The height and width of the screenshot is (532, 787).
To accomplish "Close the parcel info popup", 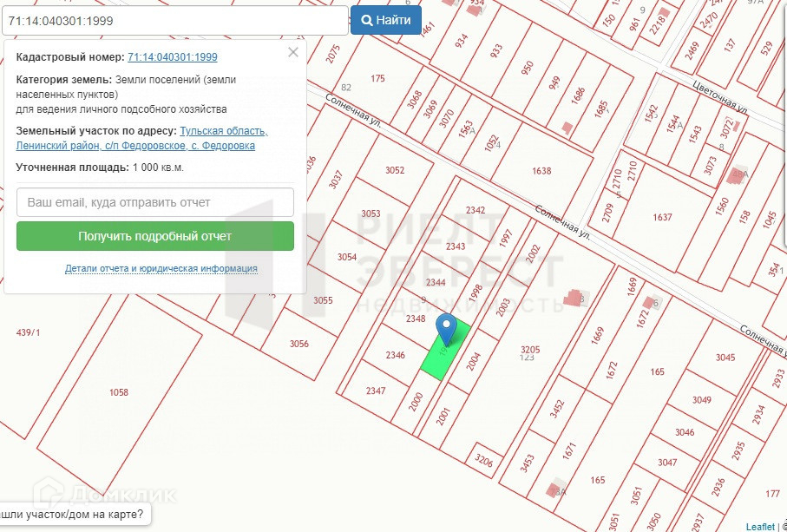I will click(x=293, y=52).
